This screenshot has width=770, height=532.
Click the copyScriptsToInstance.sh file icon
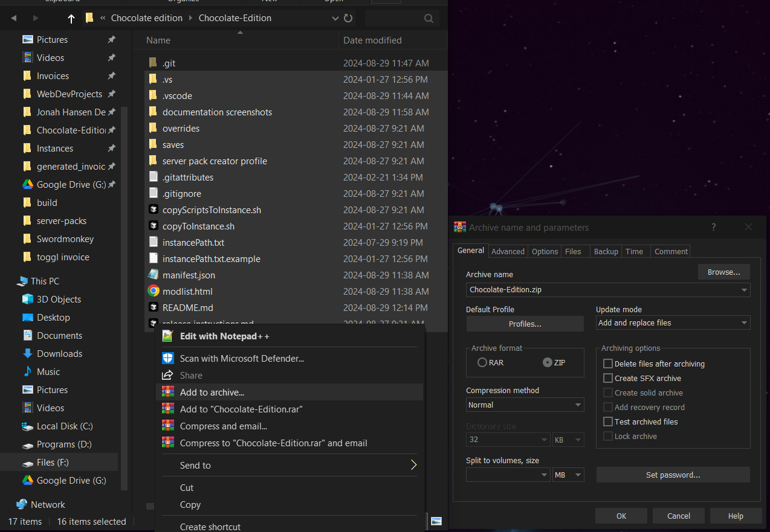pyautogui.click(x=153, y=210)
